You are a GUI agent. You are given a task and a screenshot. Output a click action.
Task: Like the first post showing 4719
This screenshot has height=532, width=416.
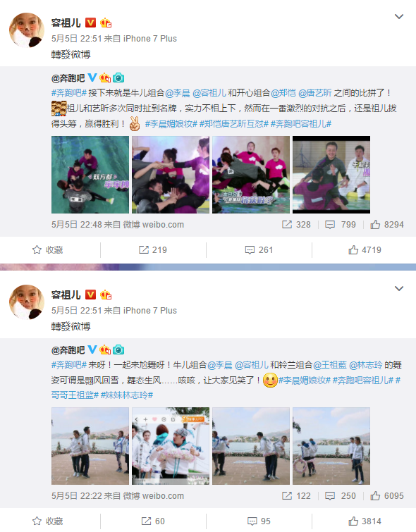point(365,250)
